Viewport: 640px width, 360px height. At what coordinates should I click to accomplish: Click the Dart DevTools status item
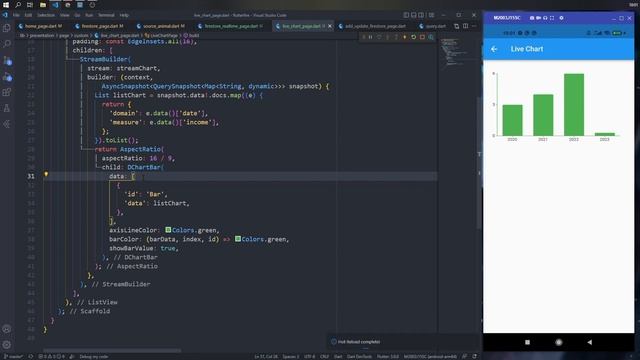pyautogui.click(x=359, y=357)
